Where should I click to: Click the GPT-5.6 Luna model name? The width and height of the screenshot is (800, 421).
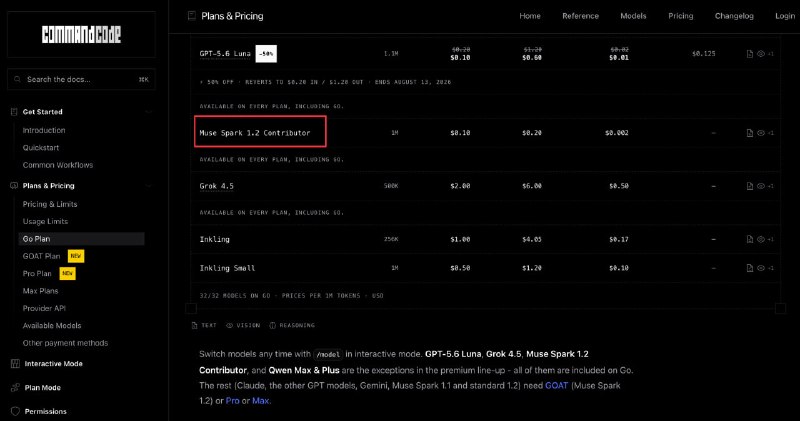click(x=225, y=54)
